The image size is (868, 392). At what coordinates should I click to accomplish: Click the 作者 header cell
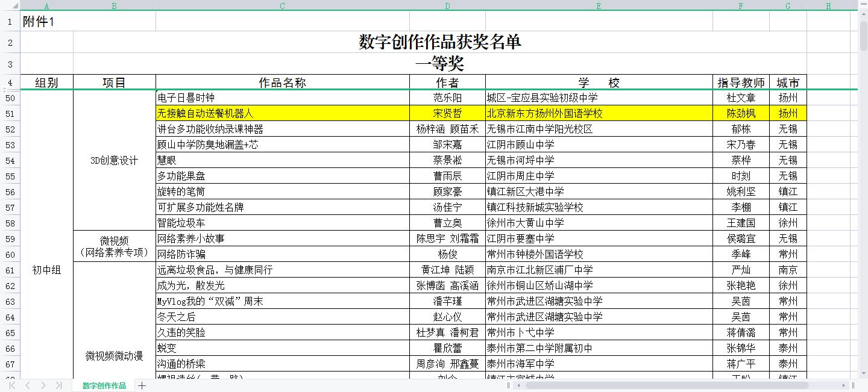pos(447,82)
